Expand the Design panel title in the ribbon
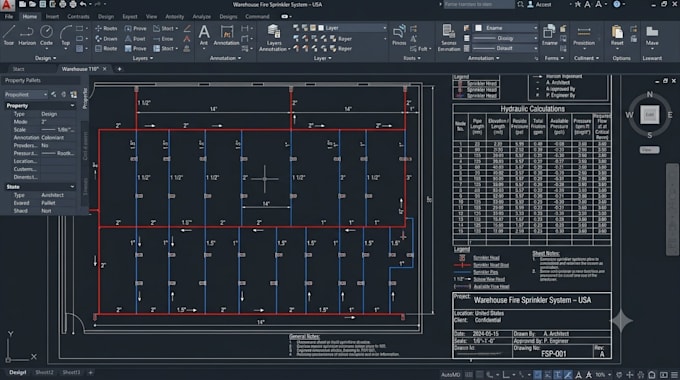Viewport: 680px width, 380px height. click(45, 58)
